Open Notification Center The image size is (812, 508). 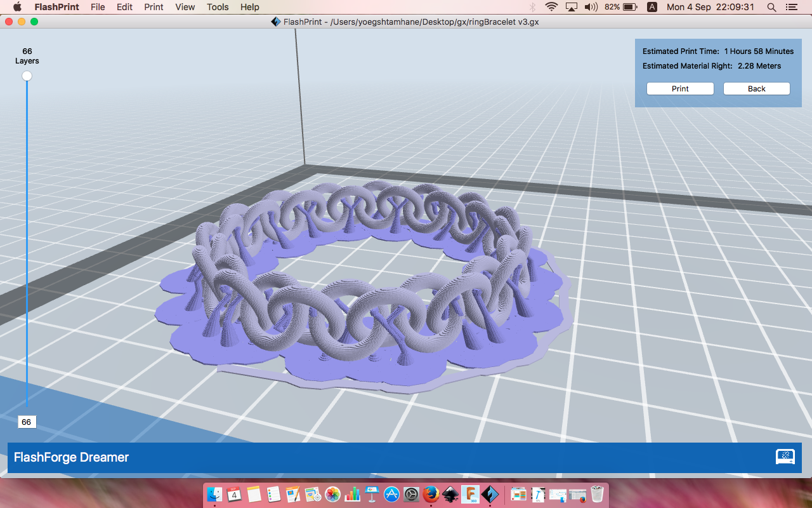coord(791,7)
